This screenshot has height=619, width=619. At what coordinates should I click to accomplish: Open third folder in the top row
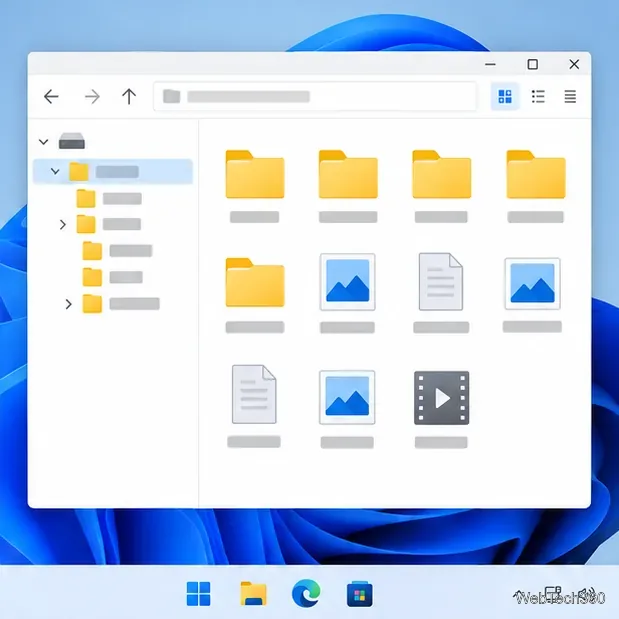pyautogui.click(x=442, y=174)
